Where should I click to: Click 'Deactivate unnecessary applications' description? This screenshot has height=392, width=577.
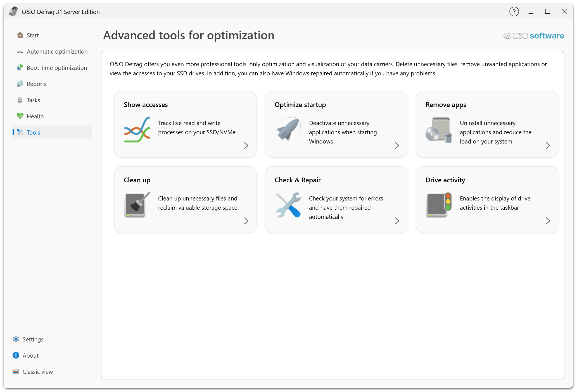tap(343, 132)
